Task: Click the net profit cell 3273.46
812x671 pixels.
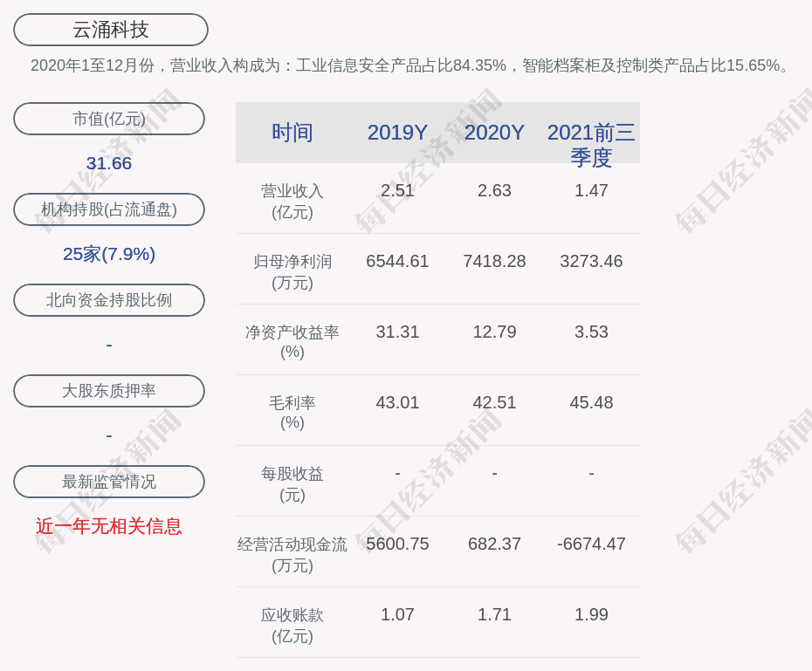Action: click(x=591, y=261)
